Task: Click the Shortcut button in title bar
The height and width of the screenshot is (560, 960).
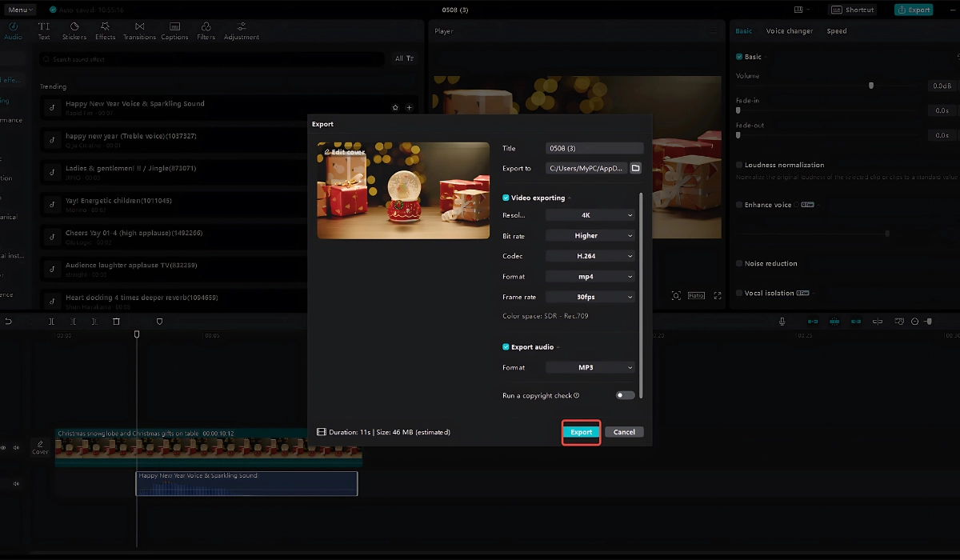Action: 853,10
